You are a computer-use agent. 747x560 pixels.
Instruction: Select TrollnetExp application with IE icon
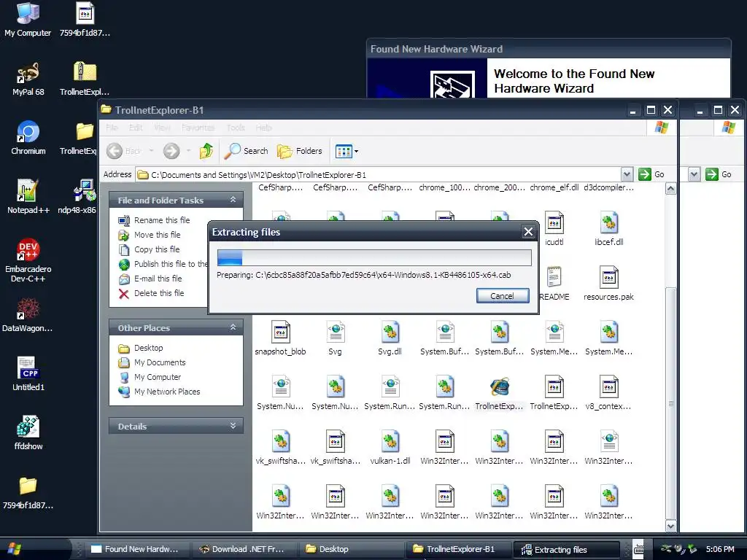click(x=499, y=393)
